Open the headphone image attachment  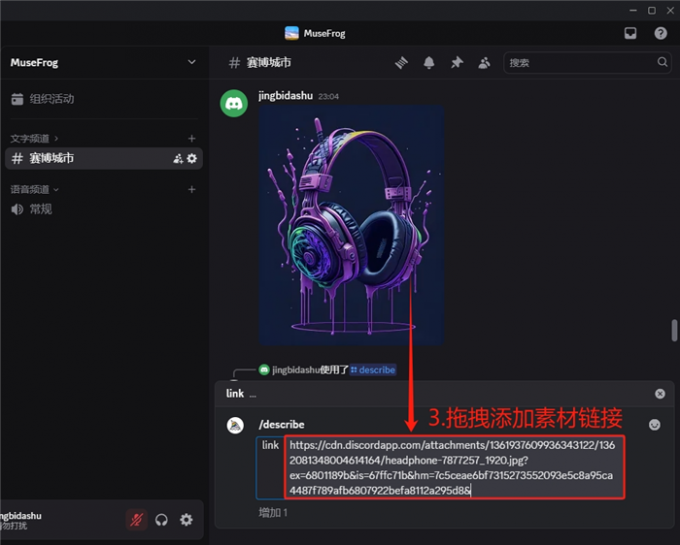tap(351, 225)
